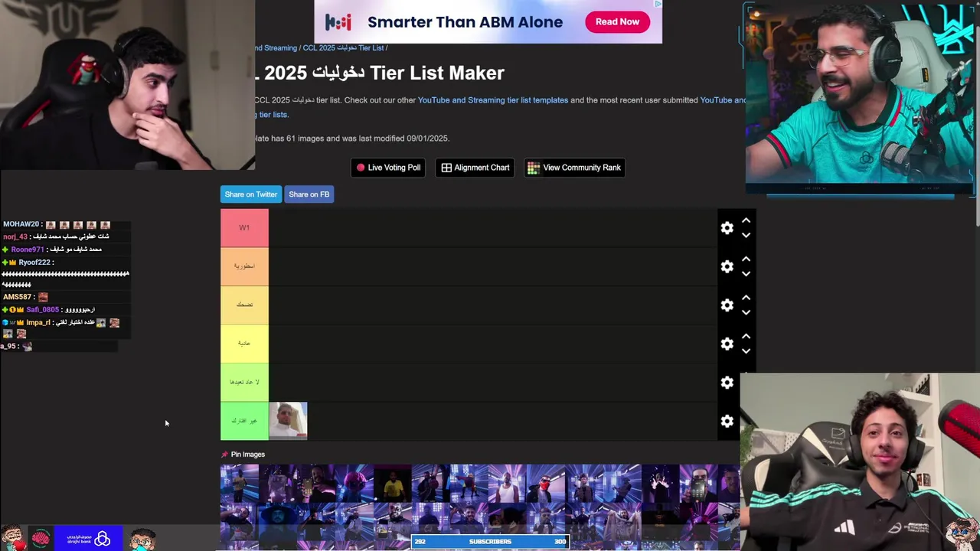Click the Alignment Chart grid icon
Screen dimensions: 980x551
point(446,168)
